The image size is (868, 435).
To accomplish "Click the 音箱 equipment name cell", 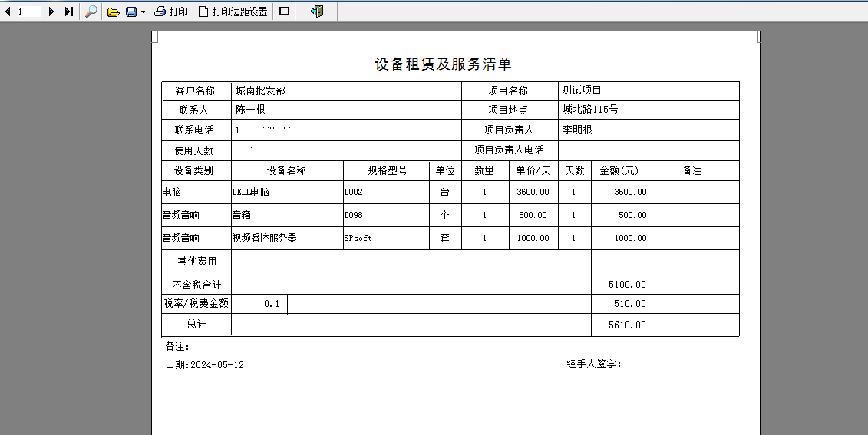I will 287,216.
